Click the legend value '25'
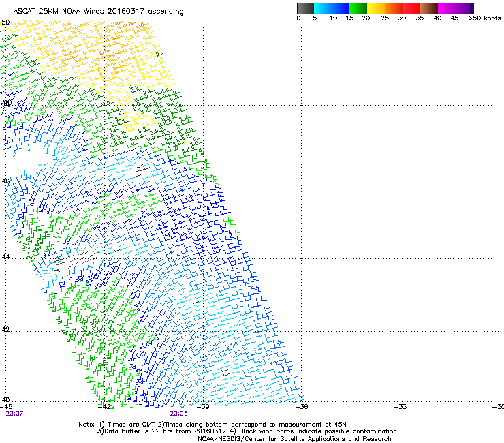504x443 pixels. 385,18
